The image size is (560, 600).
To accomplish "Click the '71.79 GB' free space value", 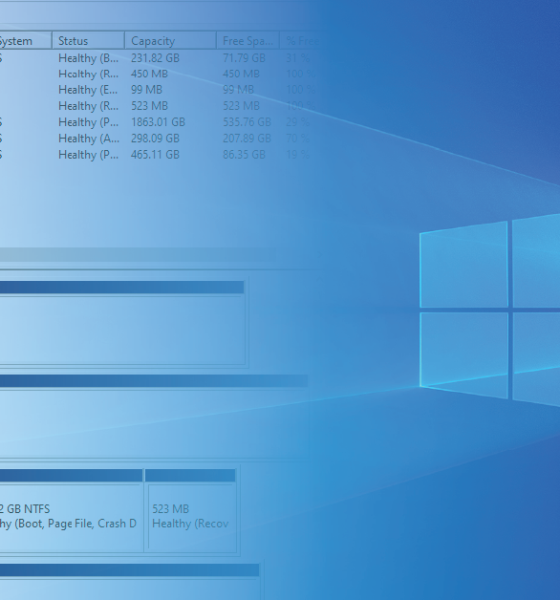I will (244, 58).
